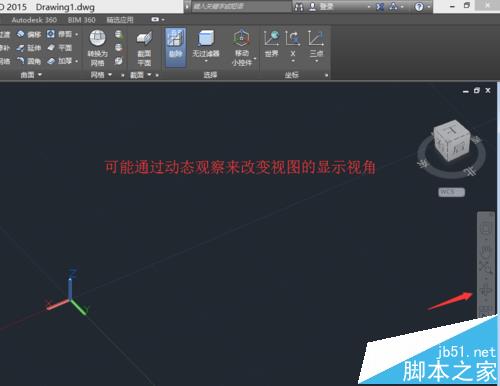
Task: Click the 移动小控件 move gizmo button
Action: click(242, 48)
